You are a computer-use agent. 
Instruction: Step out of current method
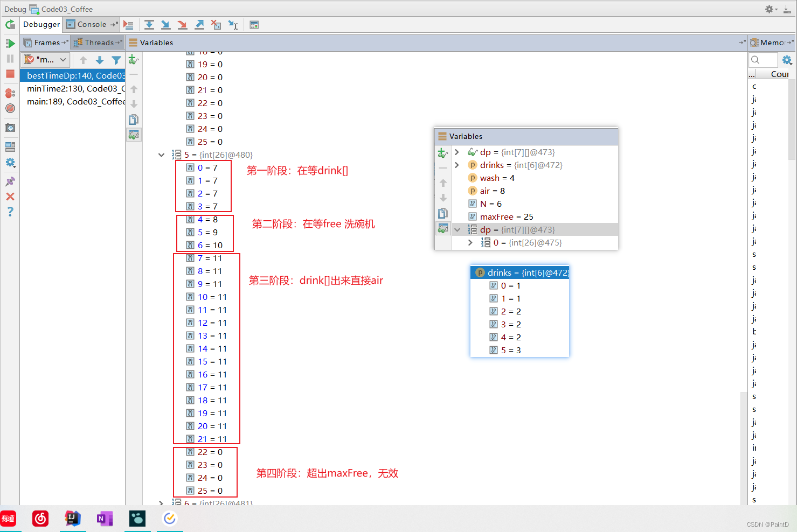click(199, 25)
